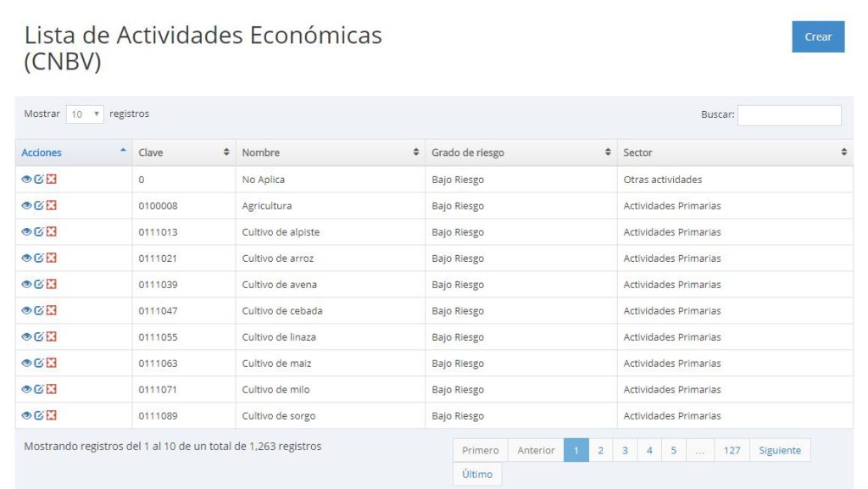Edit Cultivo de maiz record
The height and width of the screenshot is (489, 868).
coord(39,363)
